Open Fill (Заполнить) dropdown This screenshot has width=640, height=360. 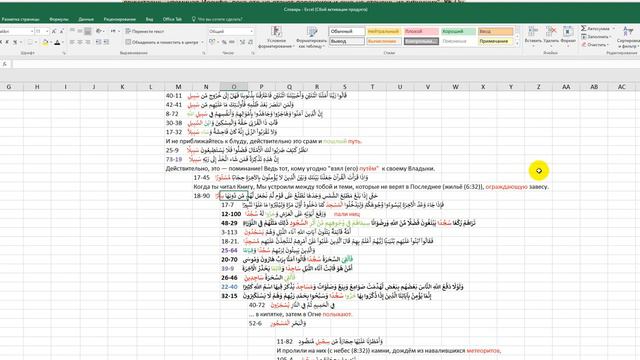pyautogui.click(x=596, y=37)
